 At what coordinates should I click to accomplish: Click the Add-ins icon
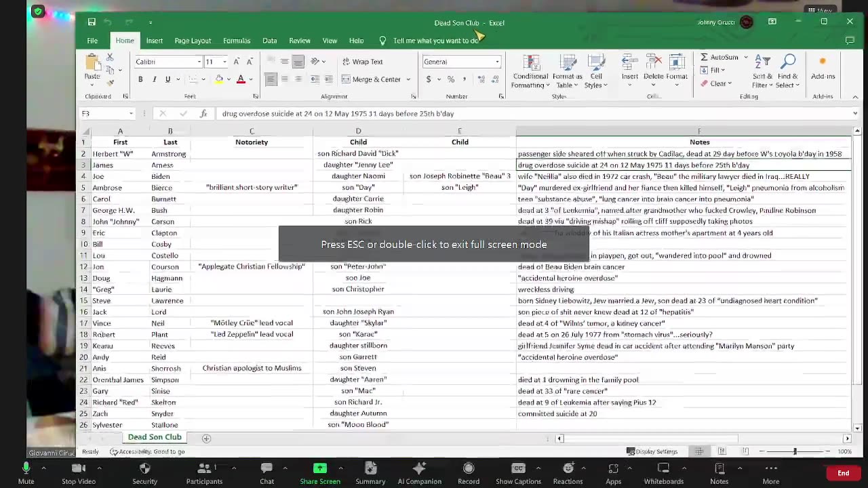(823, 68)
